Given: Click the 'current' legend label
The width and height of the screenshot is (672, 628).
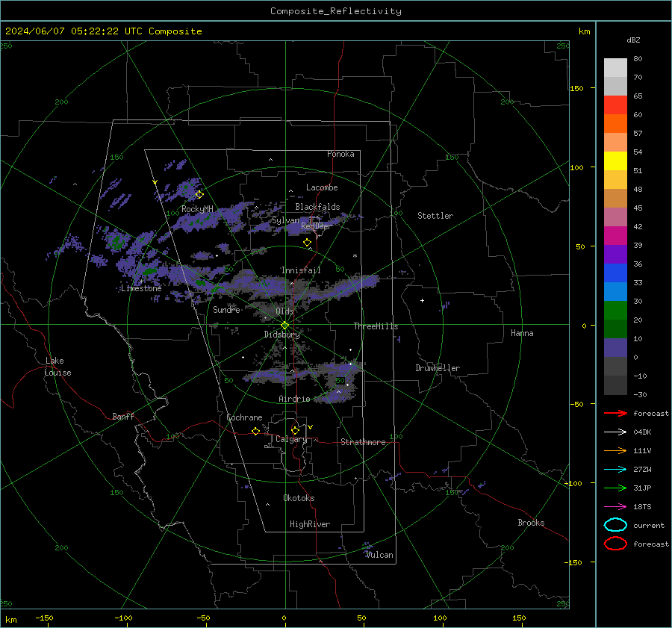Looking at the screenshot, I should point(649,525).
